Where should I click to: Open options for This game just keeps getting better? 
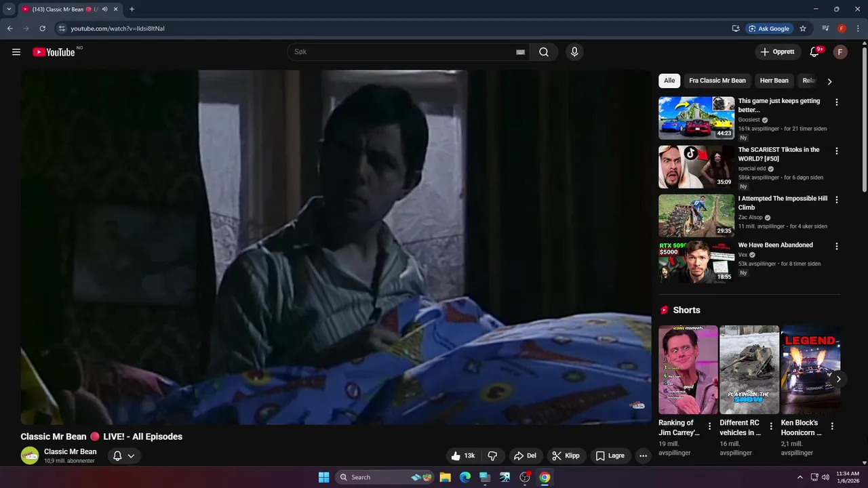tap(836, 102)
